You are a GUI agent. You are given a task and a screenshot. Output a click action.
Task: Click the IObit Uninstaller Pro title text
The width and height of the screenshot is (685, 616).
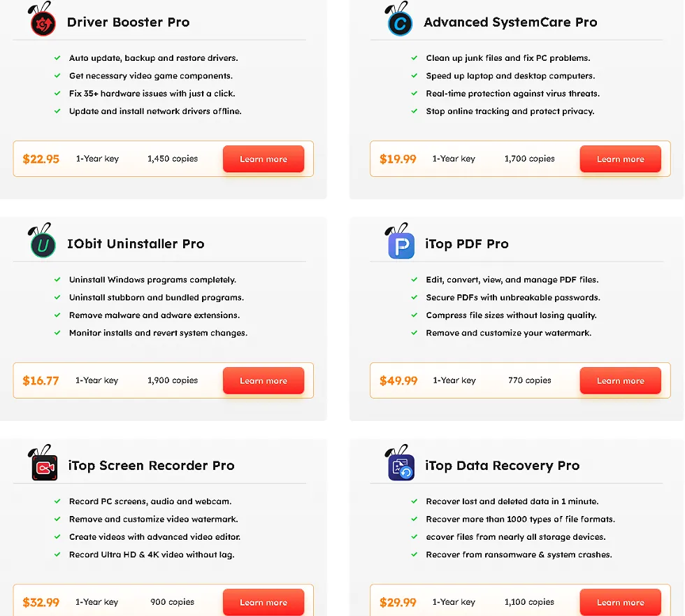136,244
